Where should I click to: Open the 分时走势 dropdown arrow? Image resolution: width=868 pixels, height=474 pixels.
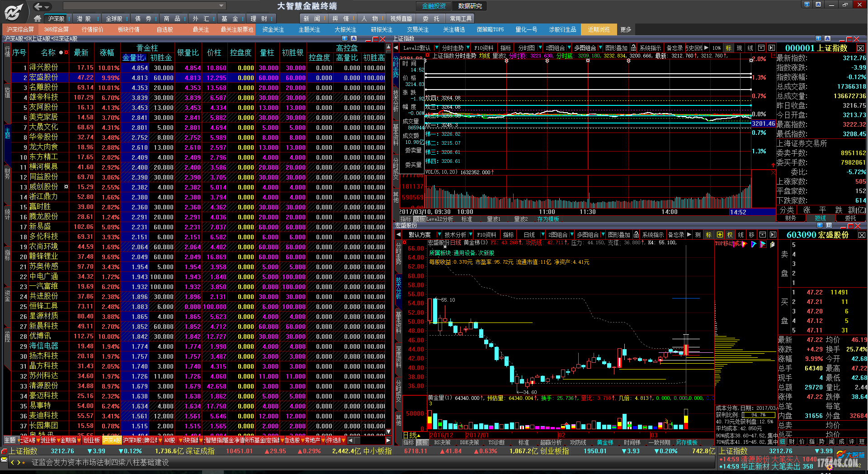pyautogui.click(x=468, y=47)
